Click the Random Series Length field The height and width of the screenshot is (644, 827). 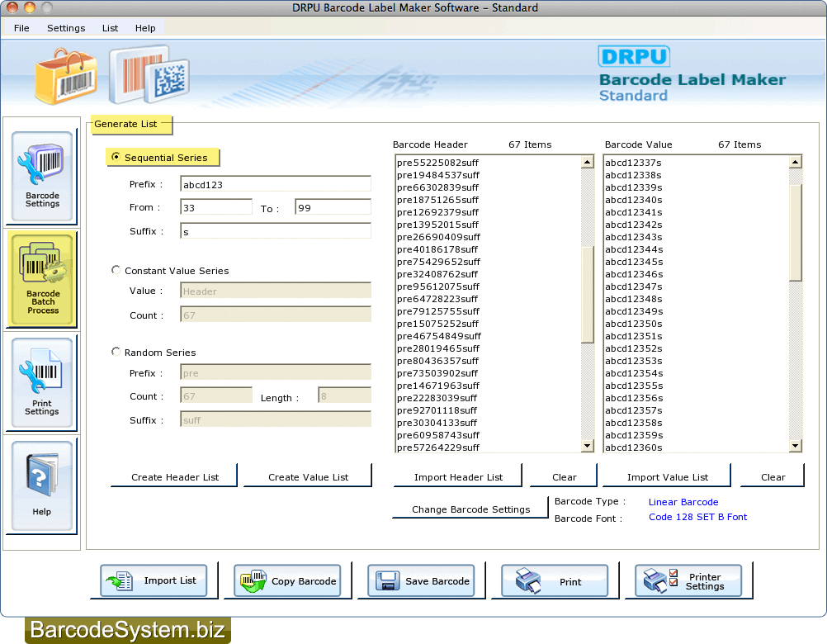tap(345, 395)
